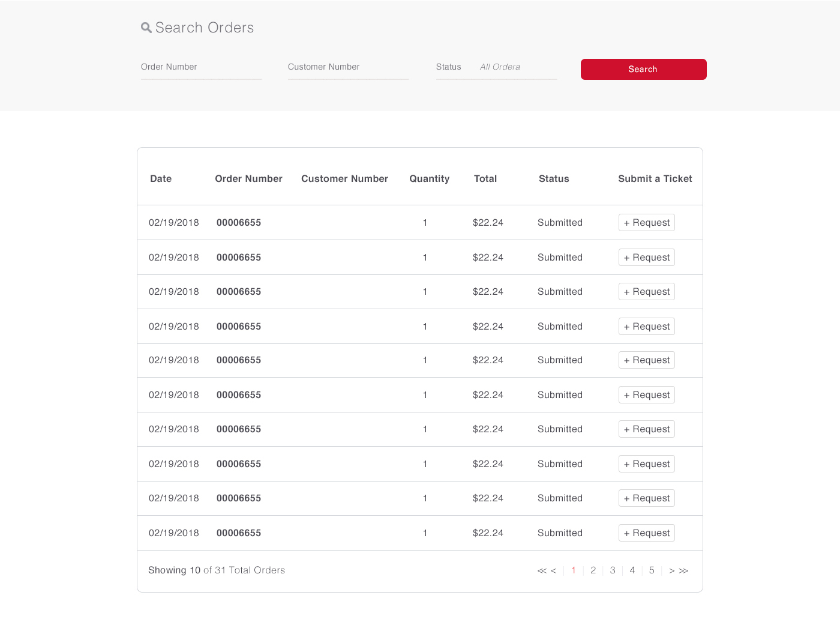Viewport: 840px width, 631px height.
Task: Click current page 1 in pagination
Action: [x=574, y=570]
